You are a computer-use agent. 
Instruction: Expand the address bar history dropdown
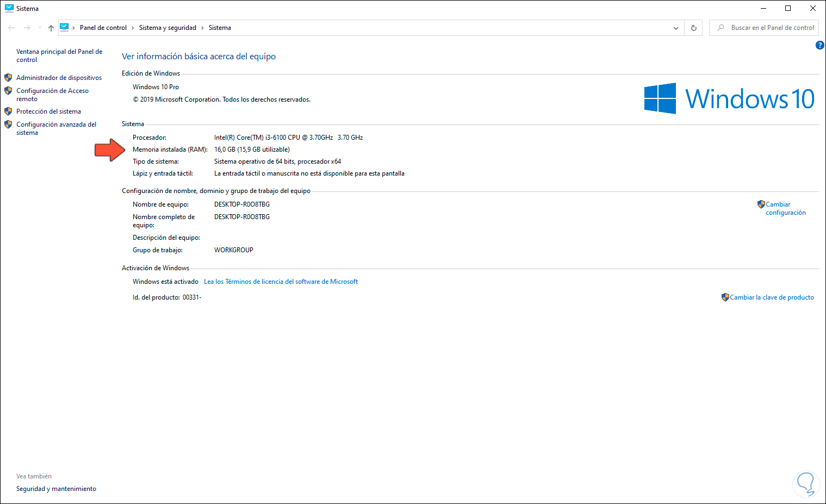click(x=676, y=28)
